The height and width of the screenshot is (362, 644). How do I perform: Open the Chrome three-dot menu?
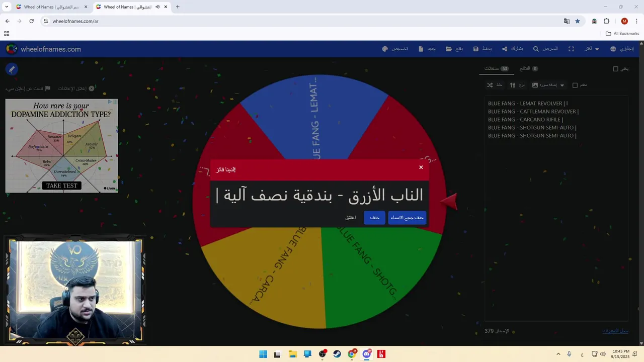click(x=636, y=21)
